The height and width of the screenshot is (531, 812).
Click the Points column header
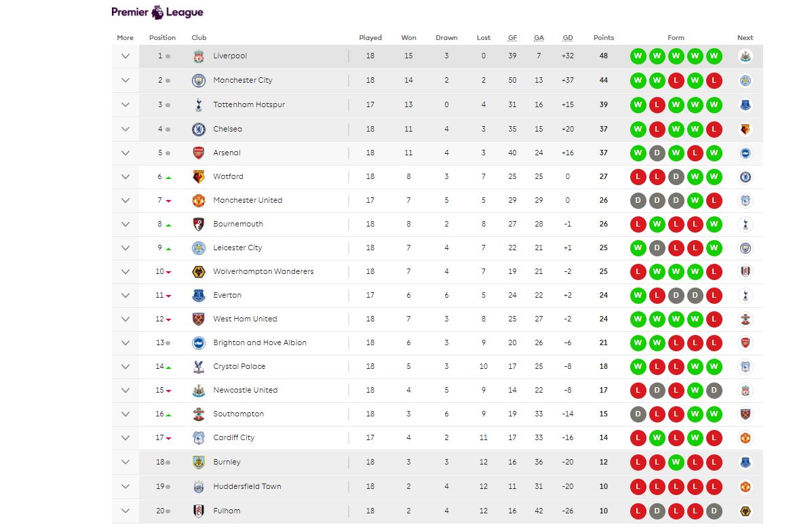point(603,38)
